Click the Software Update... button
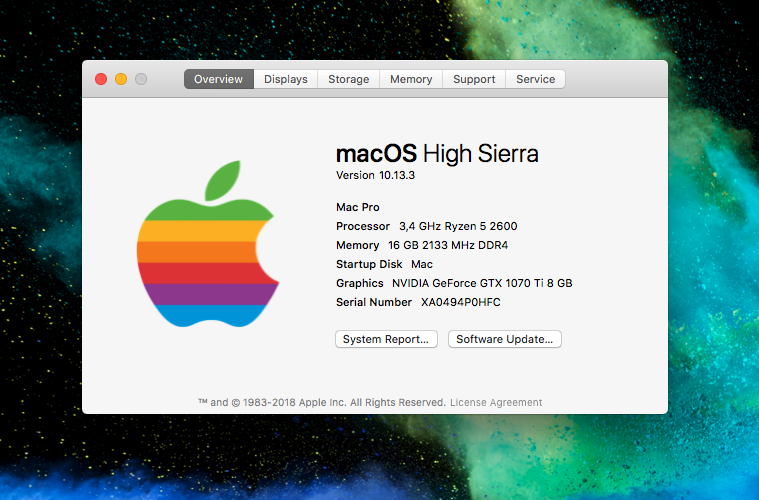 (505, 339)
